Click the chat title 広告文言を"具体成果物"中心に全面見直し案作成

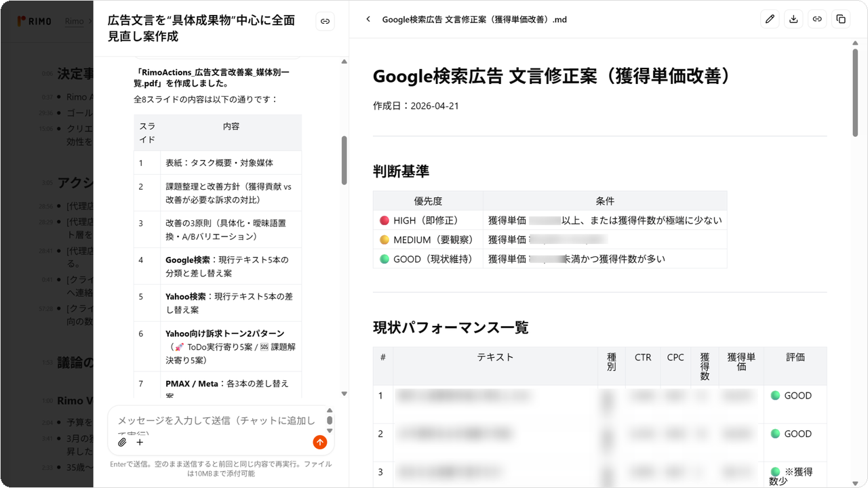pyautogui.click(x=201, y=28)
